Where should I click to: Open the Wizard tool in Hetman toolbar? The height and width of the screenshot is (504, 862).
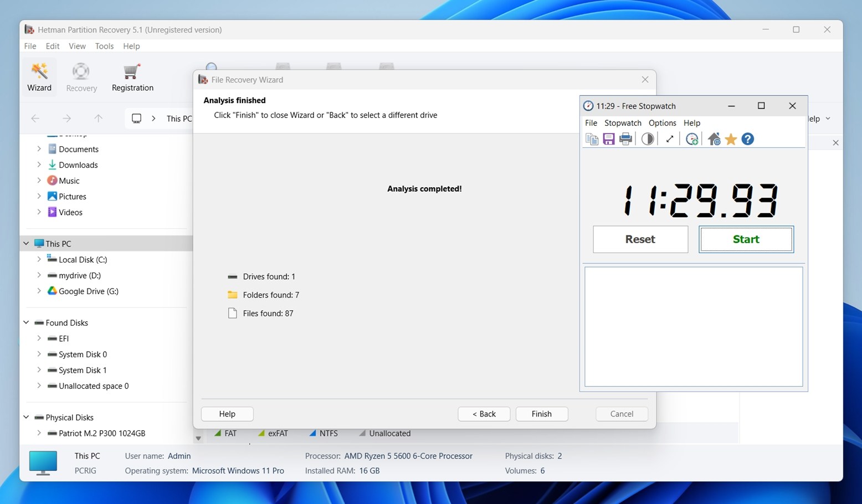39,77
